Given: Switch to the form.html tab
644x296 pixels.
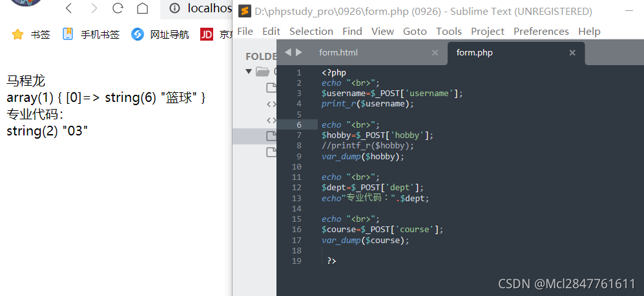Looking at the screenshot, I should pyautogui.click(x=338, y=52).
